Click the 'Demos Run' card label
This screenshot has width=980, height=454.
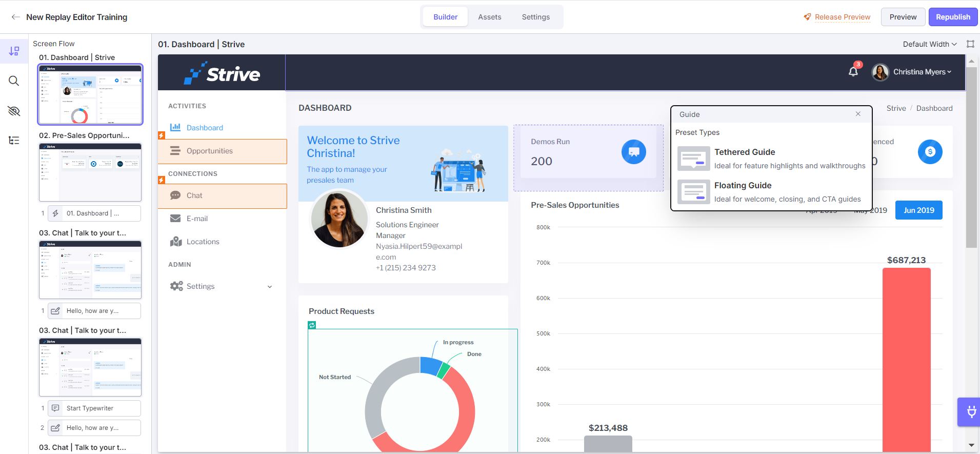coord(550,142)
